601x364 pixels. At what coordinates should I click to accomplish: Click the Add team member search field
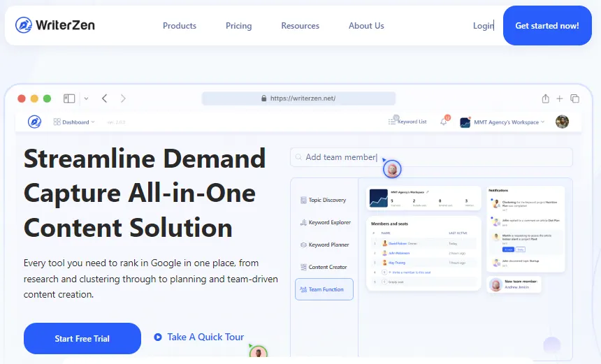[x=431, y=157]
